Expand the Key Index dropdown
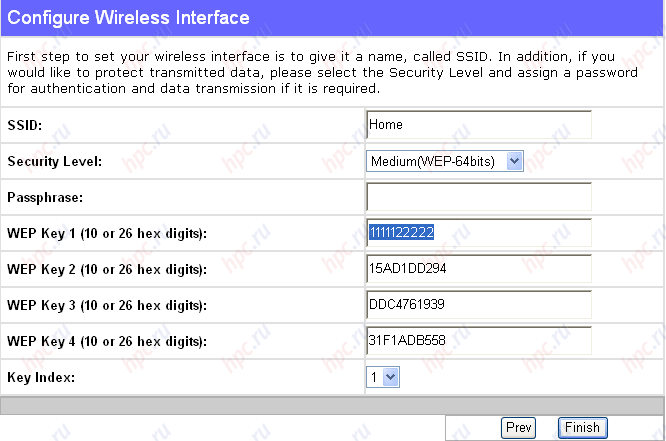 point(383,377)
